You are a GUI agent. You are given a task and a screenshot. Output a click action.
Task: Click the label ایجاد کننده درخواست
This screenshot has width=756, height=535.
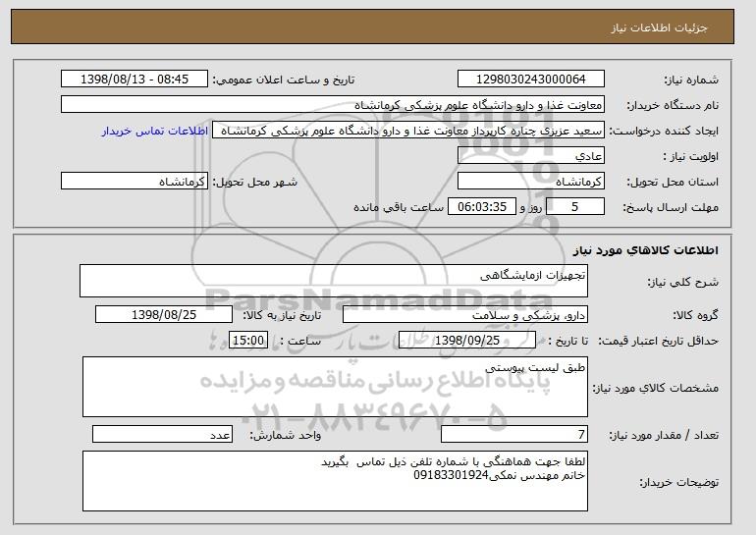pos(664,132)
